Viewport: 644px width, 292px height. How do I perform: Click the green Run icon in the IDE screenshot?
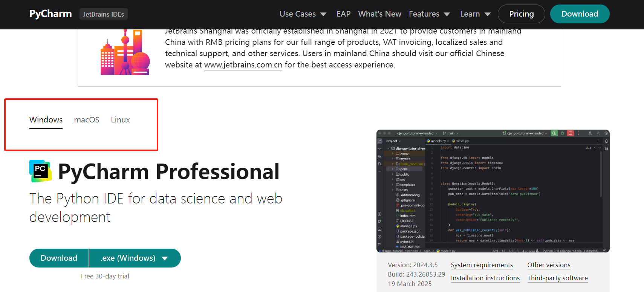tap(554, 133)
